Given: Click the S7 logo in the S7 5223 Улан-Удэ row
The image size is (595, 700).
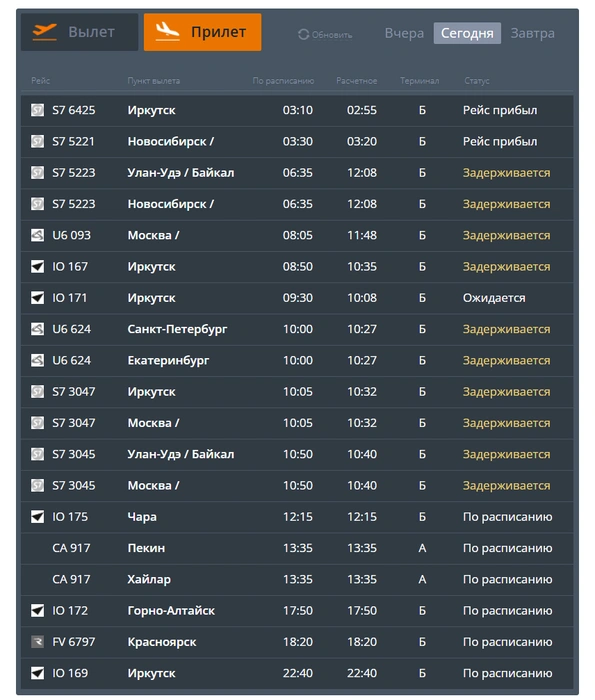Looking at the screenshot, I should [x=37, y=172].
